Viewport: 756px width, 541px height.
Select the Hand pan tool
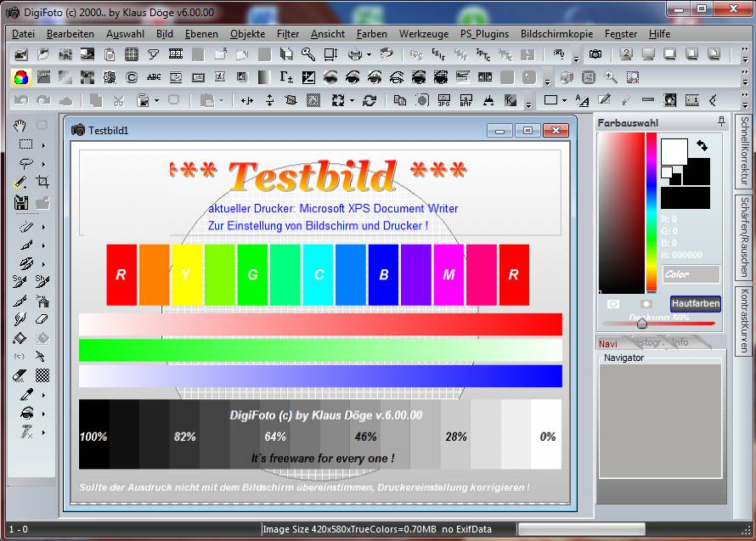pos(21,126)
